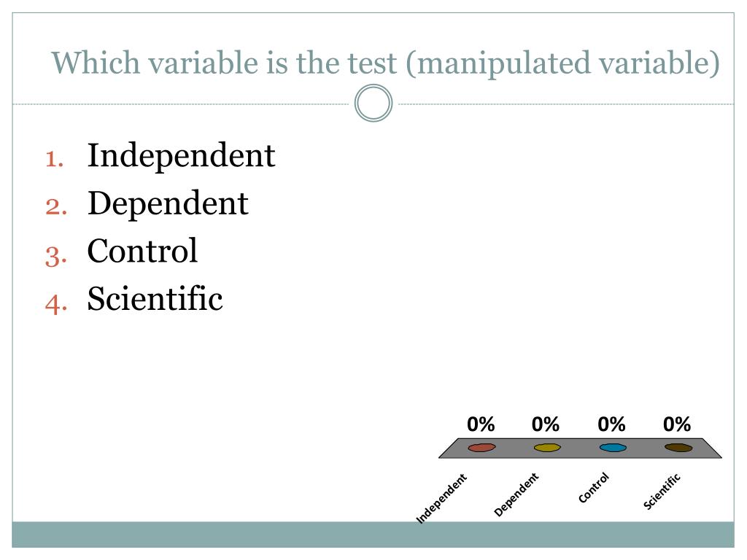
Task: Select the Control answer option
Action: 142,251
